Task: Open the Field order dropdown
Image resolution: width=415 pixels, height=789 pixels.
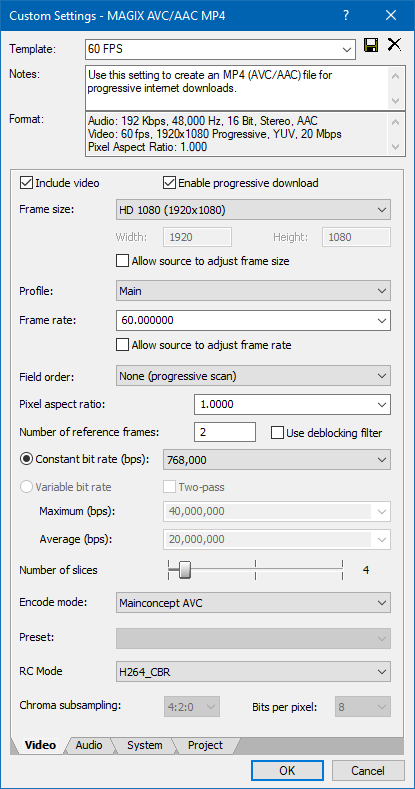Action: pos(253,375)
